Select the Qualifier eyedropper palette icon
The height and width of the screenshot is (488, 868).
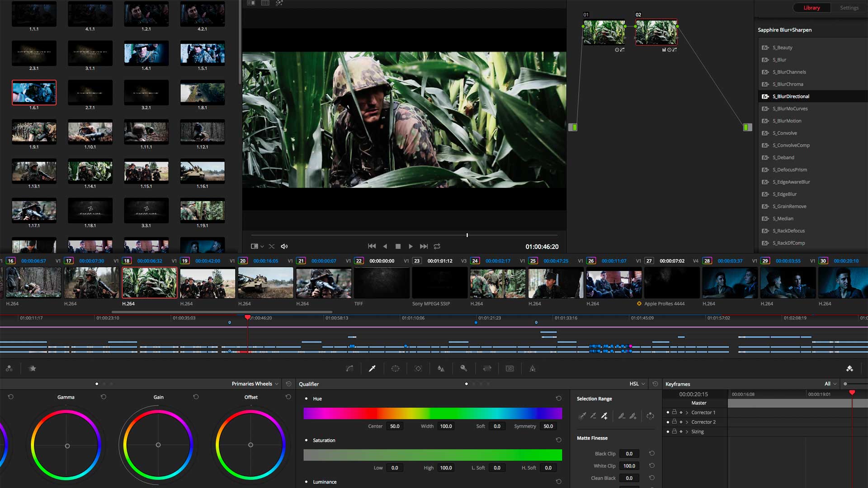click(x=372, y=369)
